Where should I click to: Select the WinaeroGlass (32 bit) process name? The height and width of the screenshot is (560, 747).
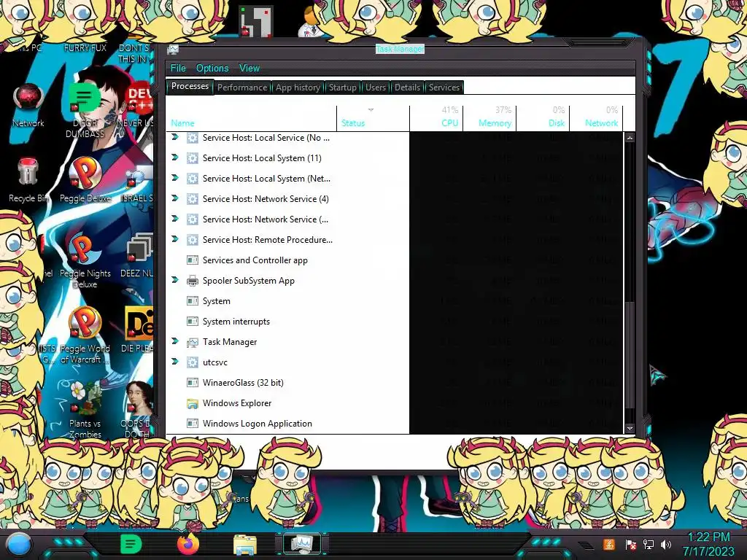click(x=243, y=382)
